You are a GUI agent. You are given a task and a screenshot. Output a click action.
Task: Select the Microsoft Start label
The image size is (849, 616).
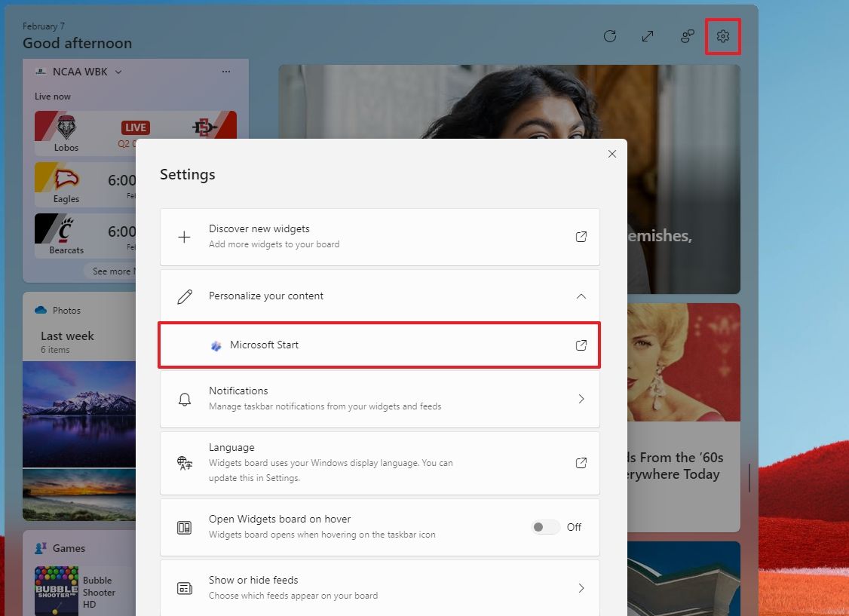(264, 345)
